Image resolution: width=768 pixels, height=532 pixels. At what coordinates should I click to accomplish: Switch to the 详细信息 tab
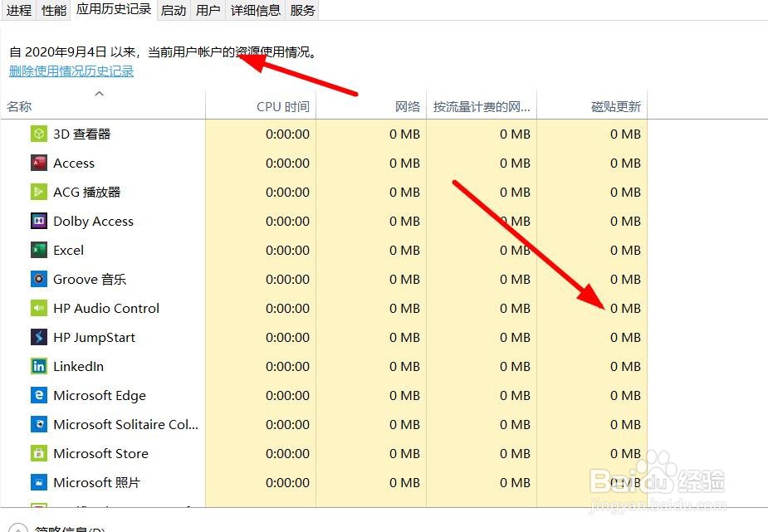point(255,10)
